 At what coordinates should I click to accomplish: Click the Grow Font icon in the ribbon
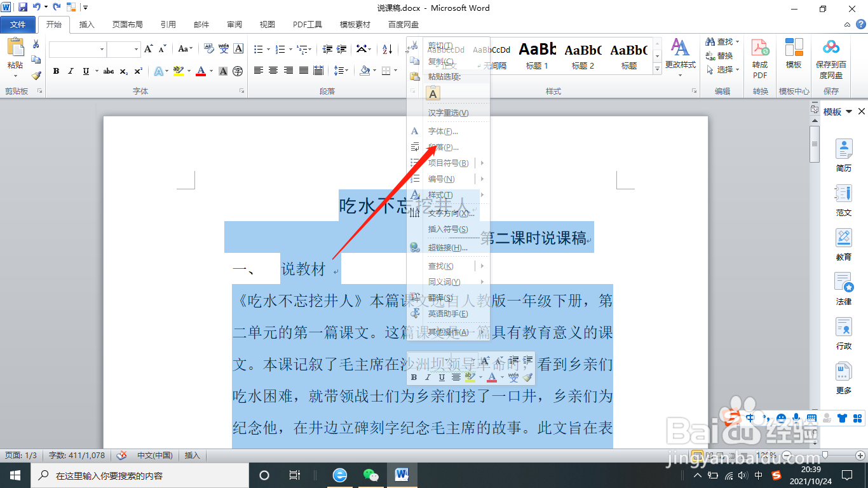tap(148, 49)
